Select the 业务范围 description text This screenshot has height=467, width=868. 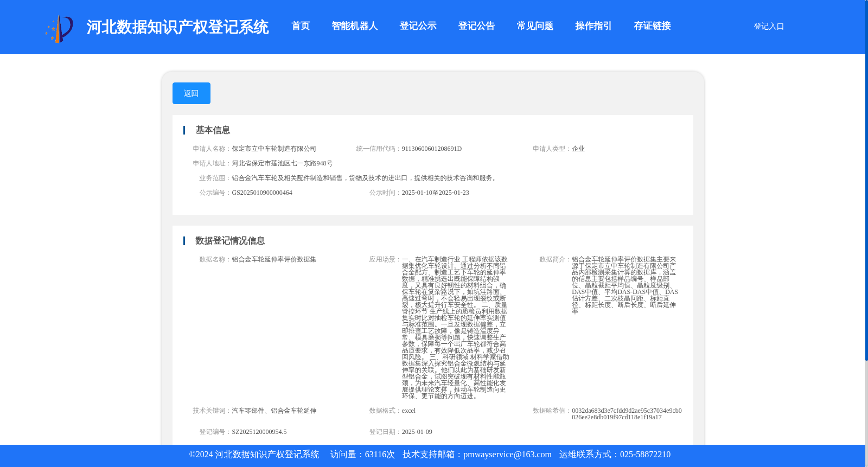tap(365, 178)
